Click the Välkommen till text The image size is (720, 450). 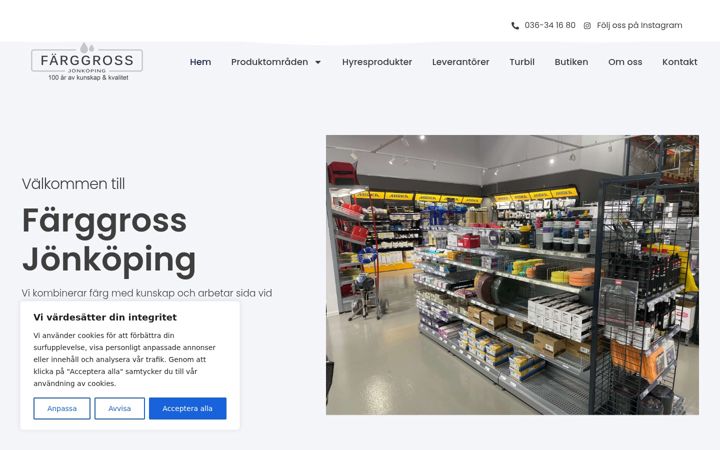click(73, 184)
